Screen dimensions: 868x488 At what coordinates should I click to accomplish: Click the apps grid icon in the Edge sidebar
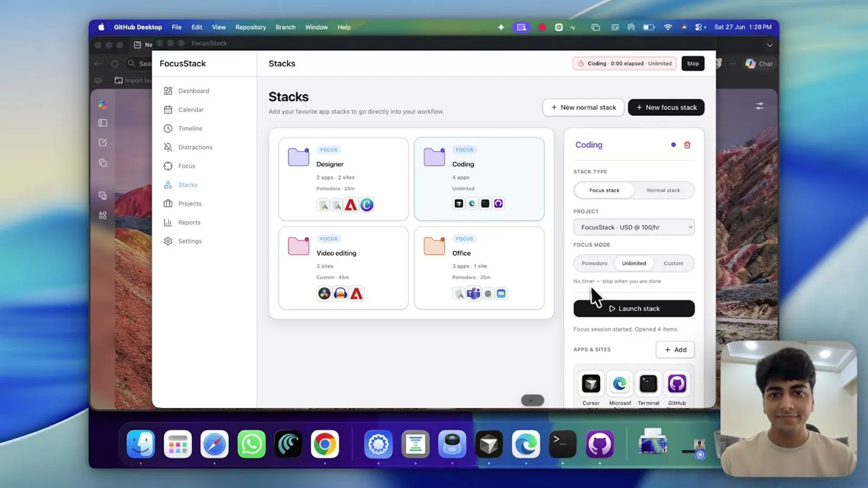coord(103,215)
